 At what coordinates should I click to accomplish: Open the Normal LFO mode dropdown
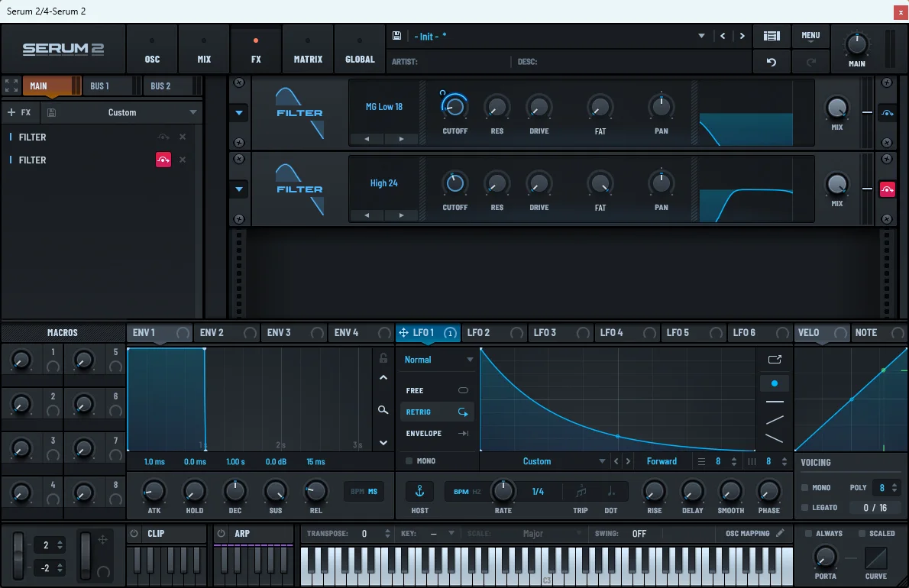click(436, 359)
